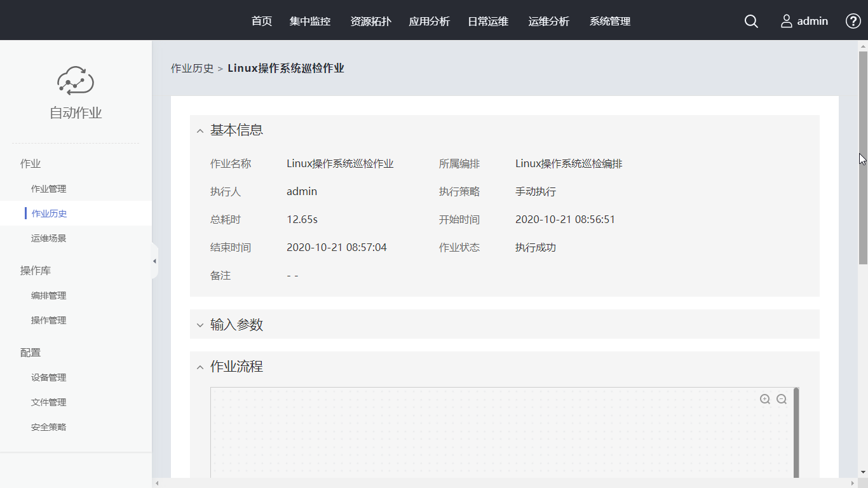Select 编排管理 under 操作库
The image size is (868, 488).
49,295
